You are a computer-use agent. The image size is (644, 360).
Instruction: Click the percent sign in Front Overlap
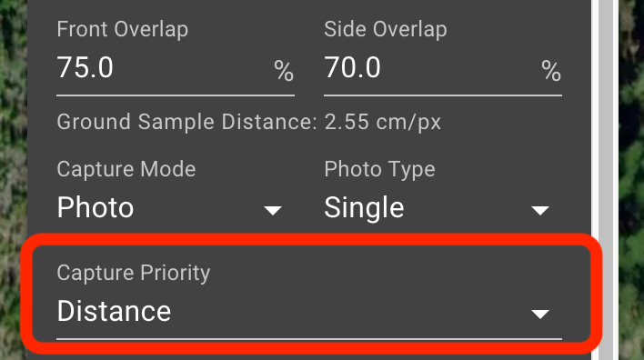click(x=284, y=71)
